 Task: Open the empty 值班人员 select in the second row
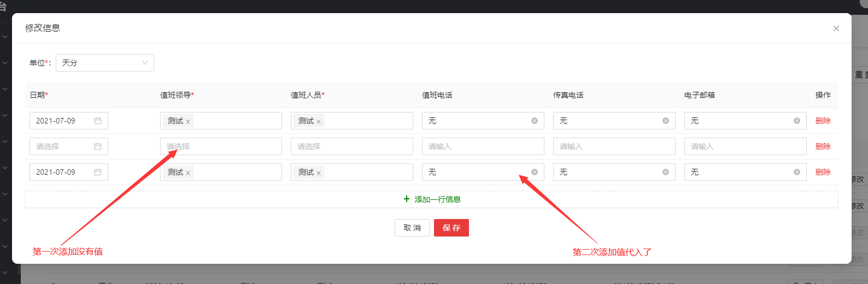352,146
